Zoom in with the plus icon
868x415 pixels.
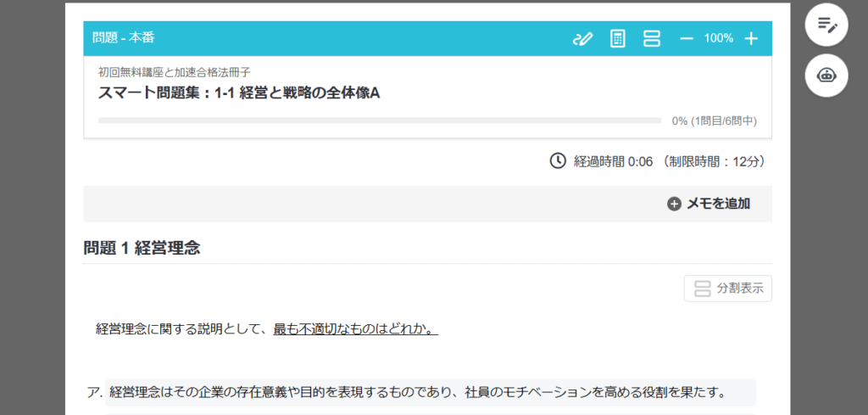tap(751, 38)
